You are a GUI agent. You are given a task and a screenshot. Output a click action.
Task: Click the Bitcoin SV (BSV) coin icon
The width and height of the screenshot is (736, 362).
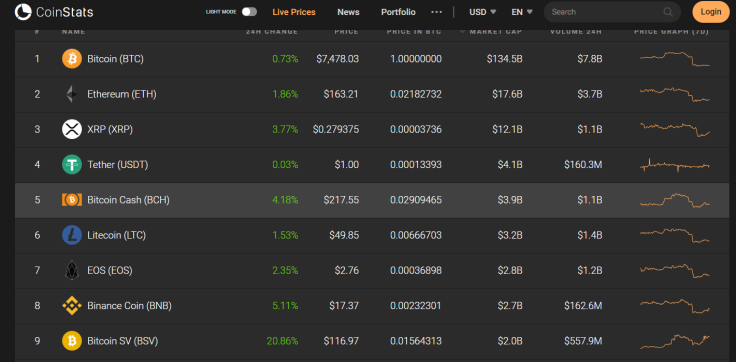[x=72, y=341]
